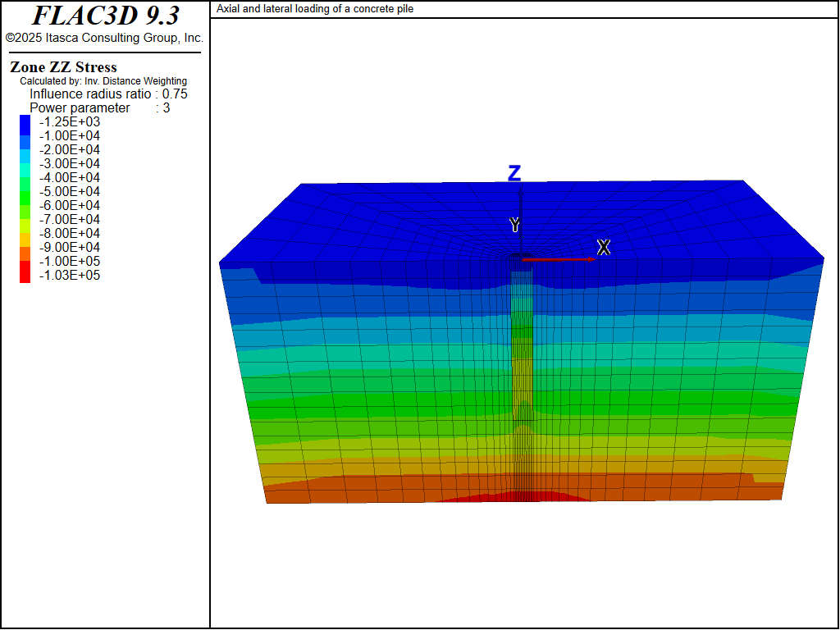
Task: Pick the orange -9.00E+04 legend swatch
Action: pos(25,248)
